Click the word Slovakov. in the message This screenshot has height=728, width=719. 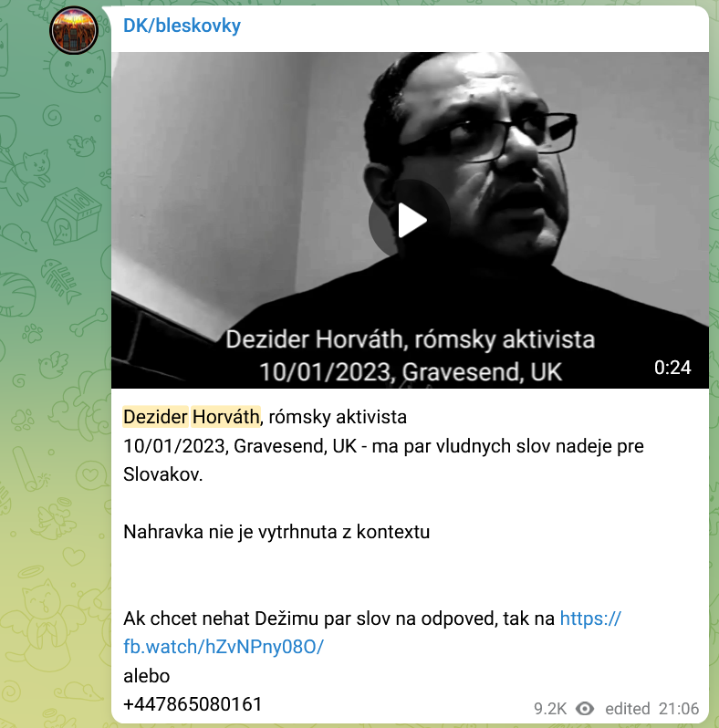[163, 474]
